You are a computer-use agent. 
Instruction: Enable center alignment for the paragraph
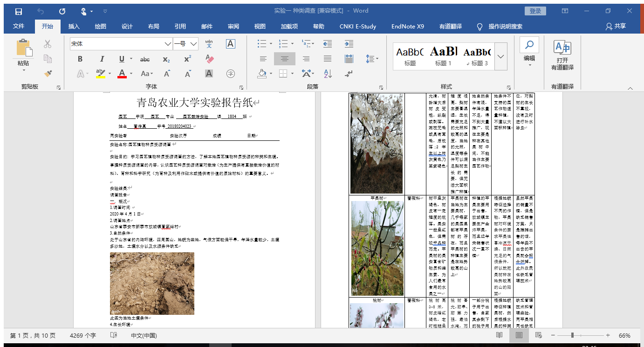pos(284,59)
